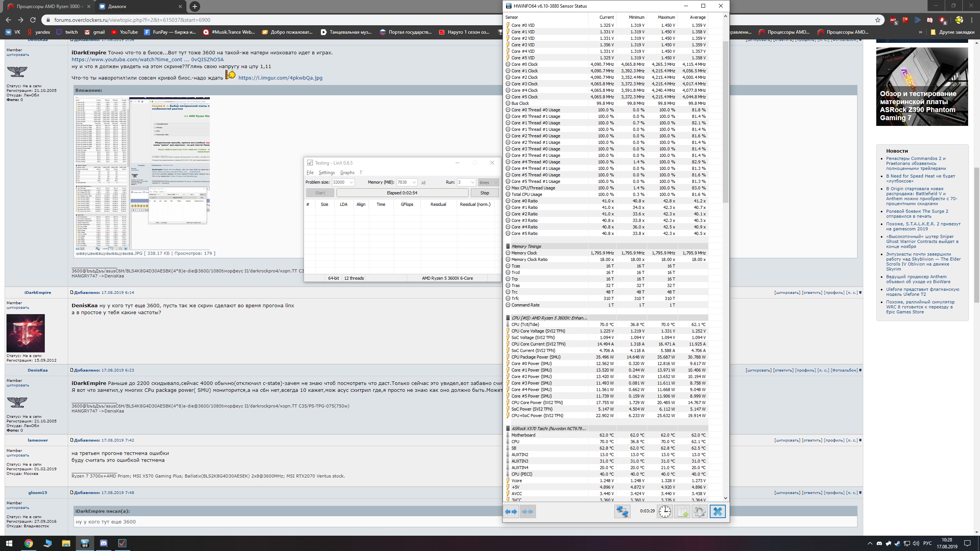Click the expand columns arrows in HWiNFO
The image size is (980, 551).
(511, 512)
